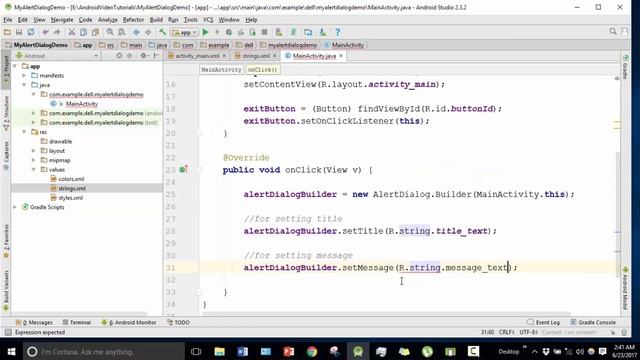The width and height of the screenshot is (640, 360).
Task: Click the Paste toolbar icon
Action: pos(95,32)
